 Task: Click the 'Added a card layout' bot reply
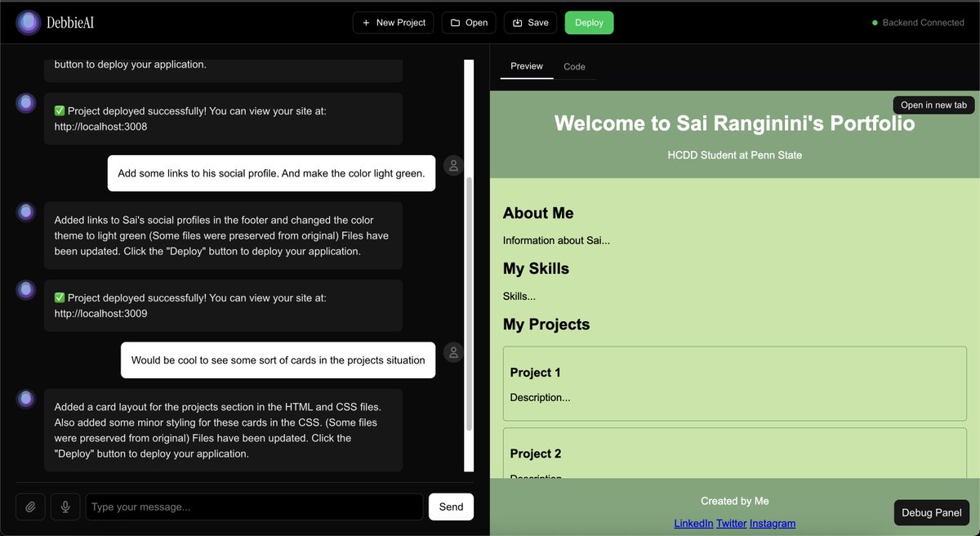click(x=223, y=430)
